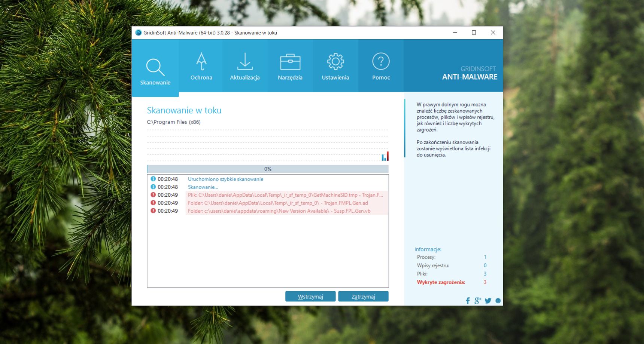Open the Pomoc help tab

(381, 66)
